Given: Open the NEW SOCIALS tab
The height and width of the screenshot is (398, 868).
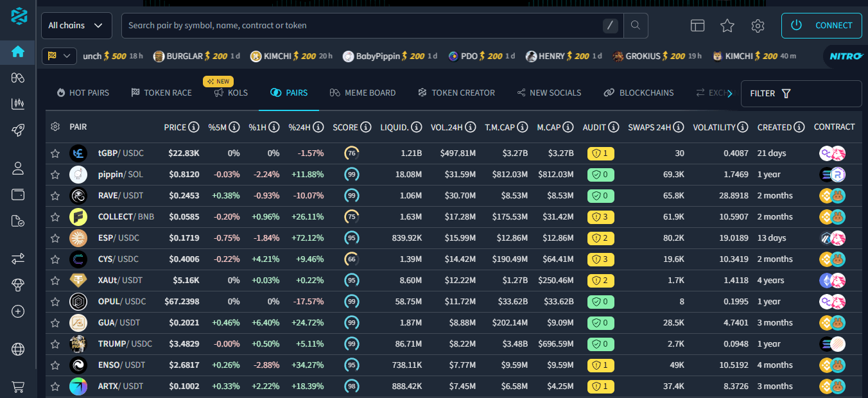Looking at the screenshot, I should coord(549,93).
